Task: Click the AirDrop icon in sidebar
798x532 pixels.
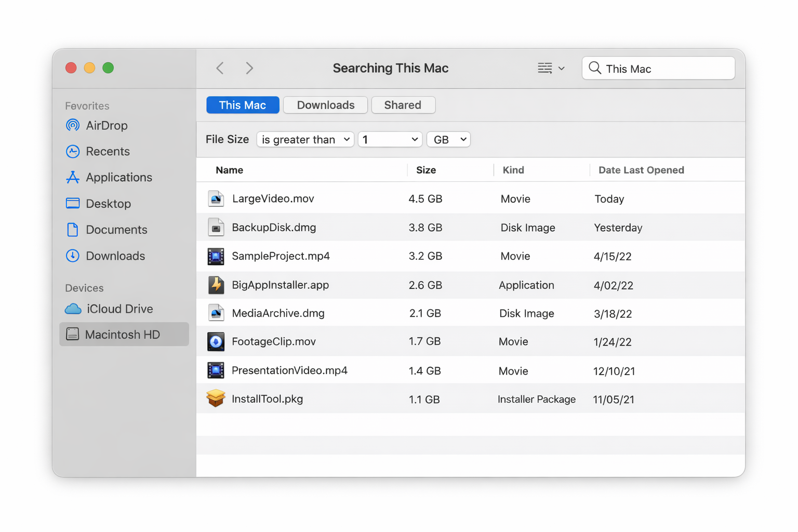Action: [x=73, y=125]
